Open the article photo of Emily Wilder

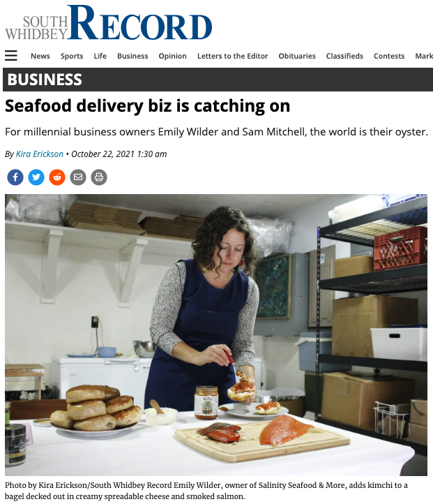(x=216, y=335)
